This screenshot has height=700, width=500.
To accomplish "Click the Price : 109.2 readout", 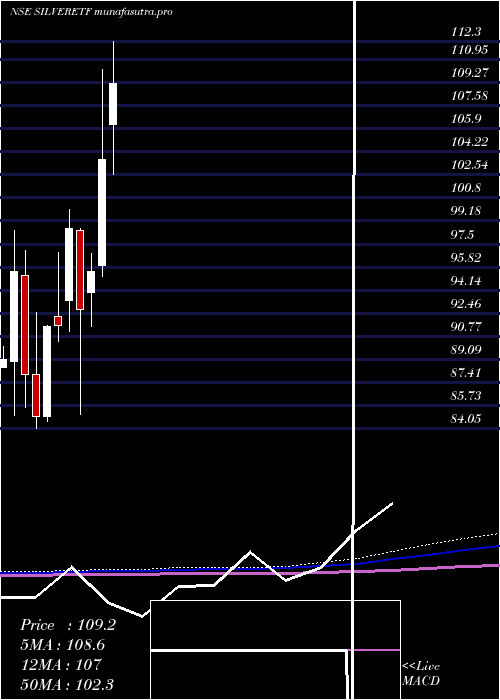I will click(x=68, y=625).
